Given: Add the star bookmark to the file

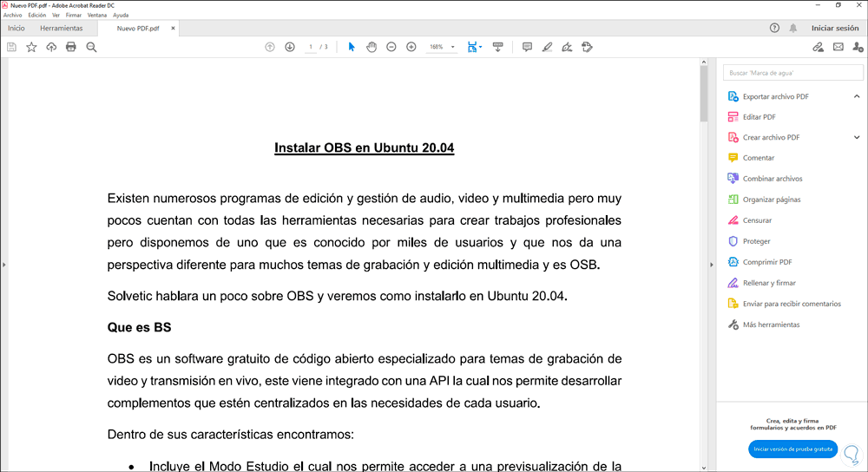Looking at the screenshot, I should [x=31, y=47].
